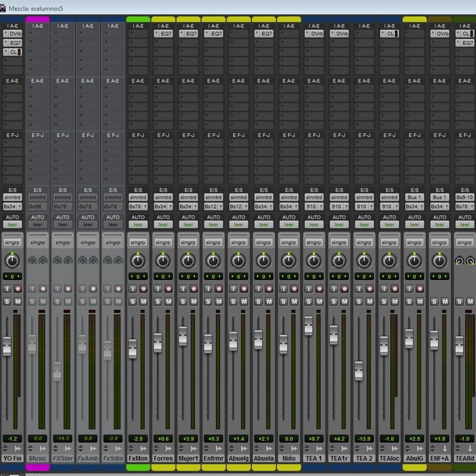The height and width of the screenshot is (476, 476).
Task: Solo the YO Fin track
Action: [x=7, y=301]
